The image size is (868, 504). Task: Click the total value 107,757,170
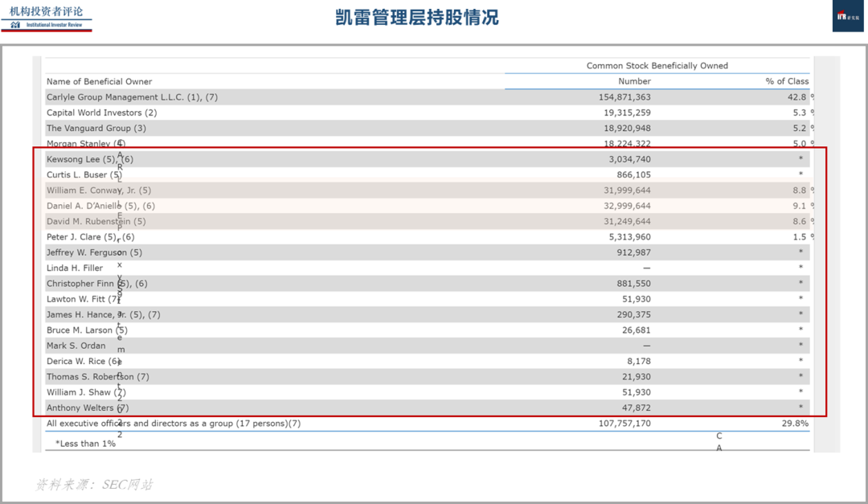pos(624,423)
